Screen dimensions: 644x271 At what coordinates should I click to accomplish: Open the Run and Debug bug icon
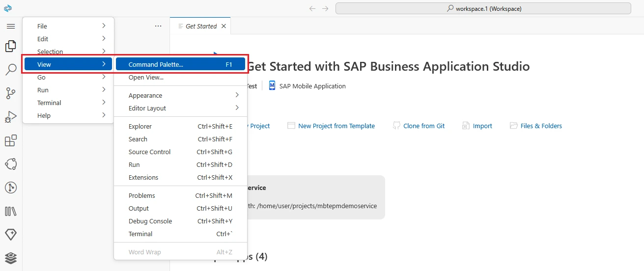click(x=10, y=117)
